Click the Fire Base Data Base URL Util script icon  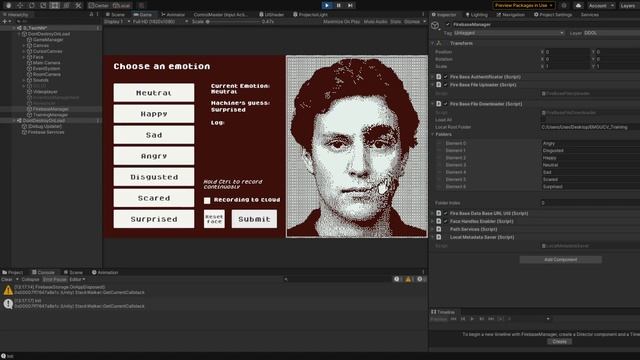[x=439, y=213]
